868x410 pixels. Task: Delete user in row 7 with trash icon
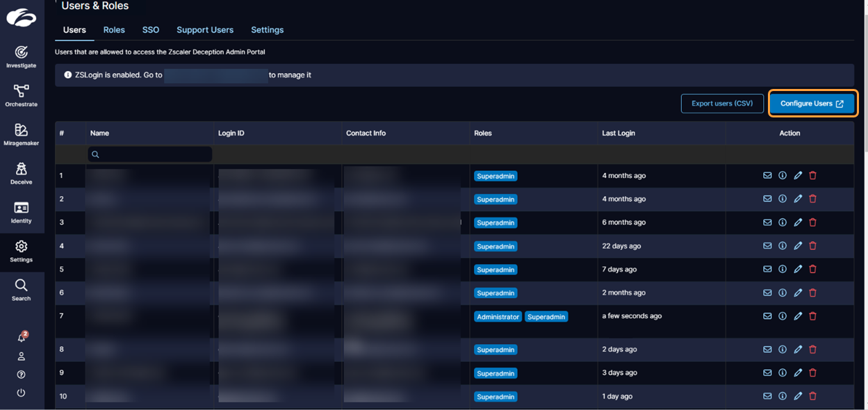click(812, 315)
